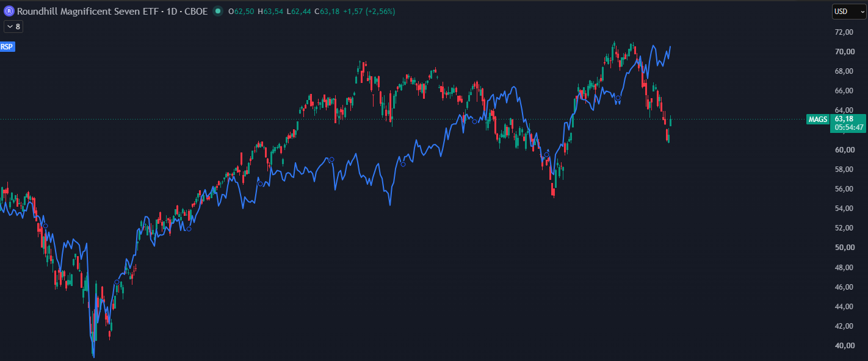
Task: Click the 60,00 price axis label
Action: pyautogui.click(x=844, y=149)
